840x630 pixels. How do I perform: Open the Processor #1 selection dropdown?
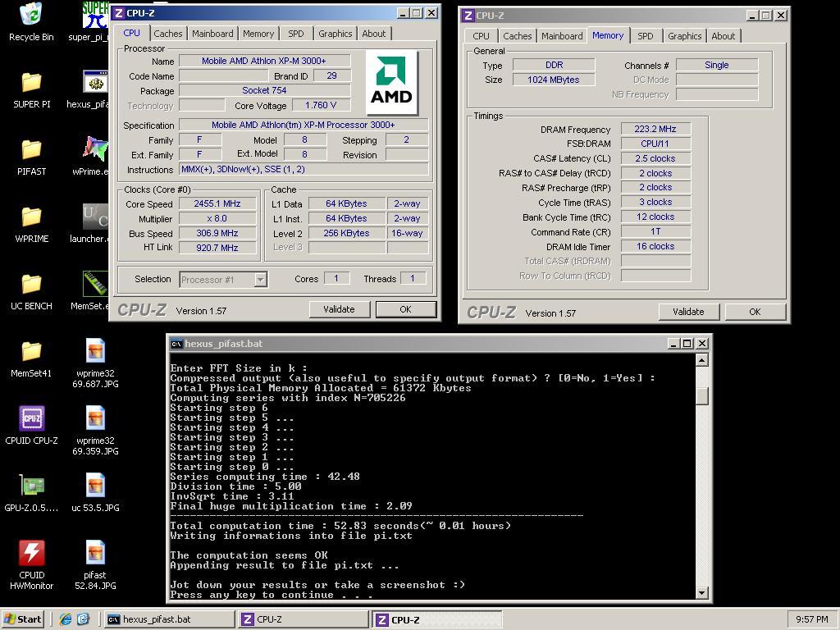click(x=260, y=280)
